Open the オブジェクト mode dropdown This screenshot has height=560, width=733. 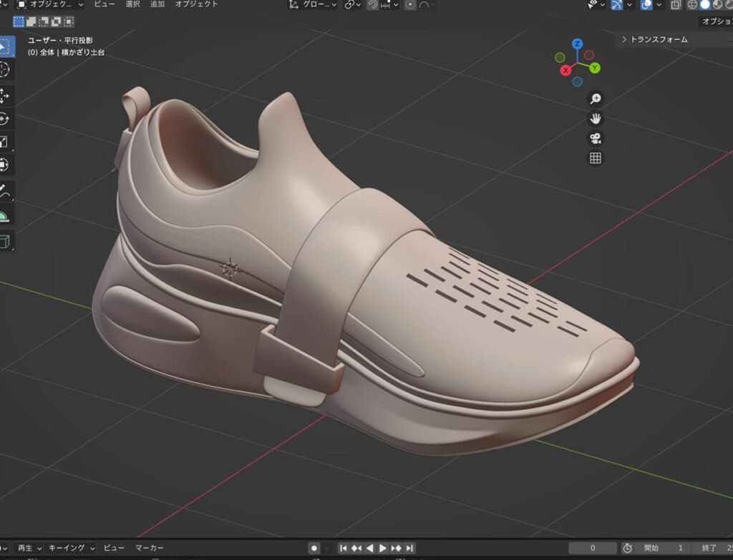click(49, 5)
